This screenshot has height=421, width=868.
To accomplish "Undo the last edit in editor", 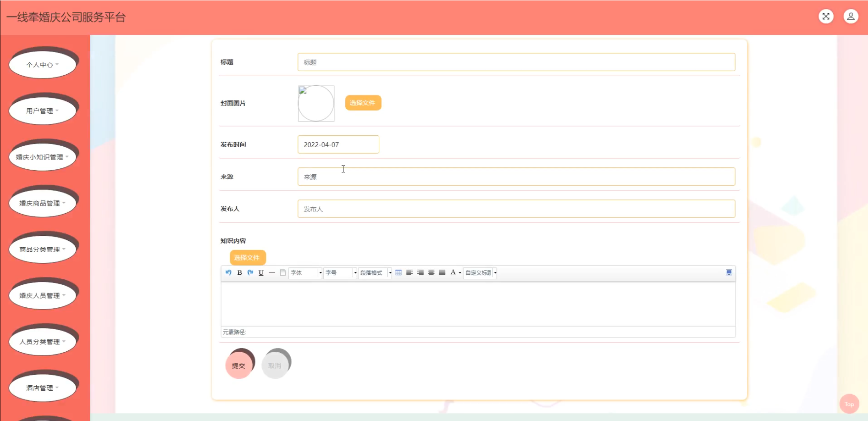I will [228, 272].
